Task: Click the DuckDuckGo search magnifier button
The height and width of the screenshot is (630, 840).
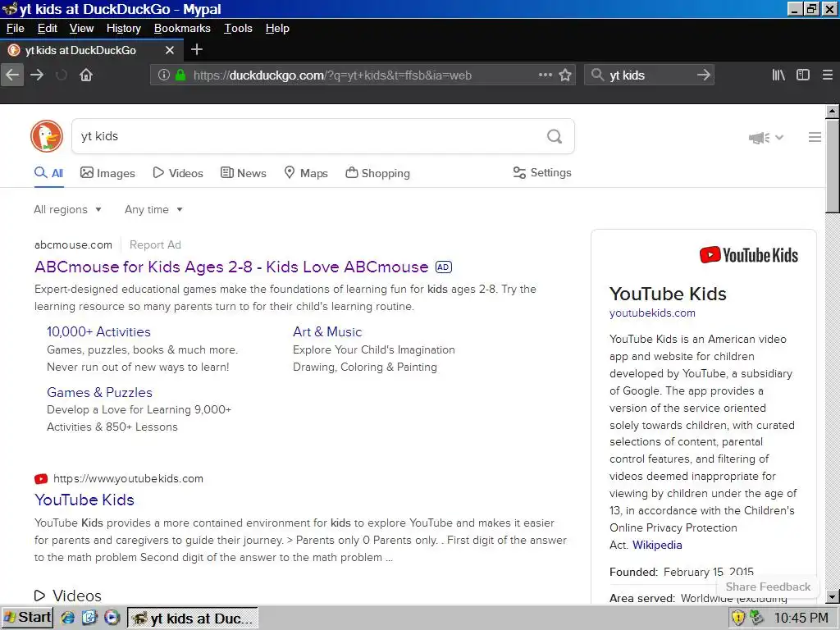Action: 555,137
